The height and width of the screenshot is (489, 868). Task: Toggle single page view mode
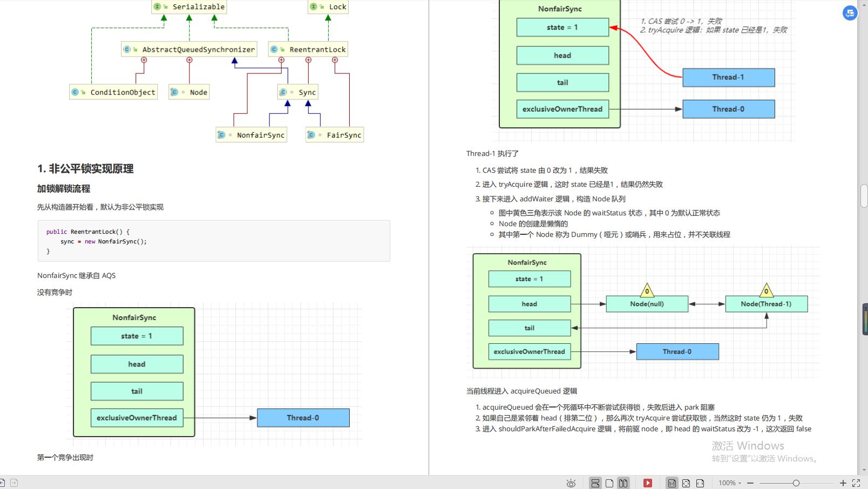(x=609, y=483)
